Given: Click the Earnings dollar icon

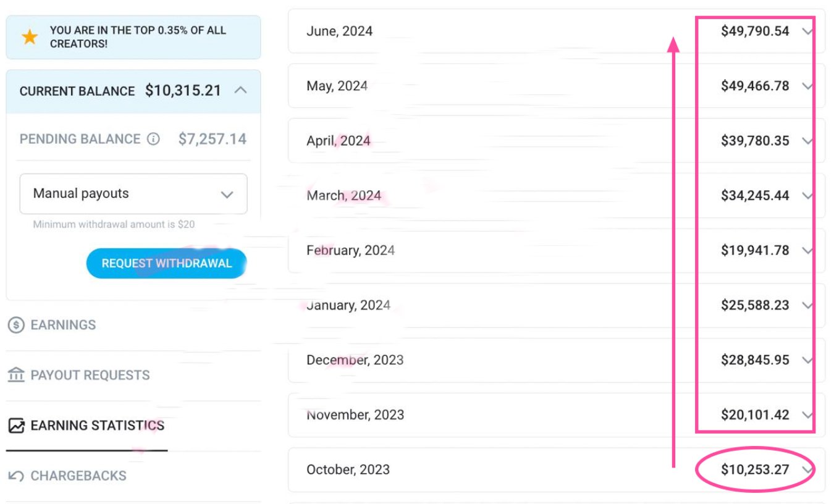Looking at the screenshot, I should (16, 325).
